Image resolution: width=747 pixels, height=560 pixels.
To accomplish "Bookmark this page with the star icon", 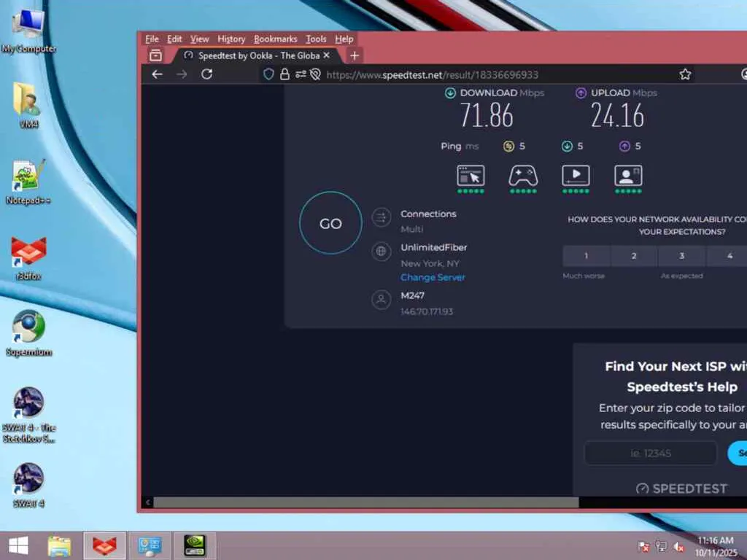I will 685,74.
